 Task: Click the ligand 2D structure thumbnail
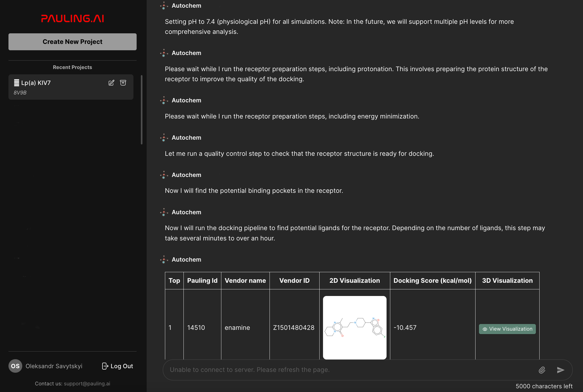coord(355,327)
